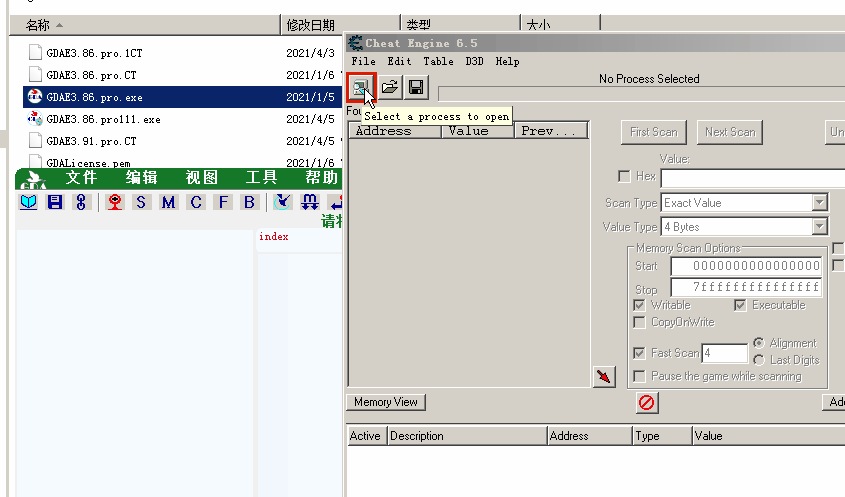845x497 pixels.
Task: Click the red arrow add-address icon
Action: pos(604,376)
